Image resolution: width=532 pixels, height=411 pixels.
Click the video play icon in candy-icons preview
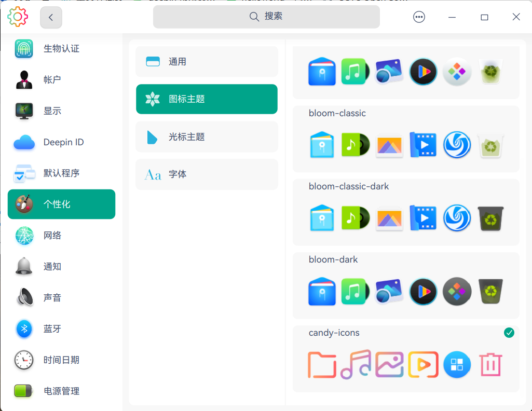(423, 365)
